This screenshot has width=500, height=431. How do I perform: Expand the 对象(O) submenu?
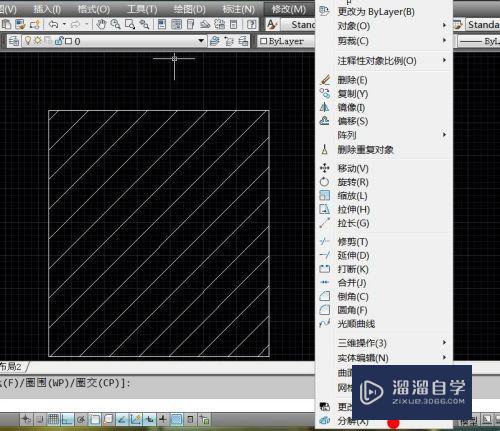[x=383, y=26]
